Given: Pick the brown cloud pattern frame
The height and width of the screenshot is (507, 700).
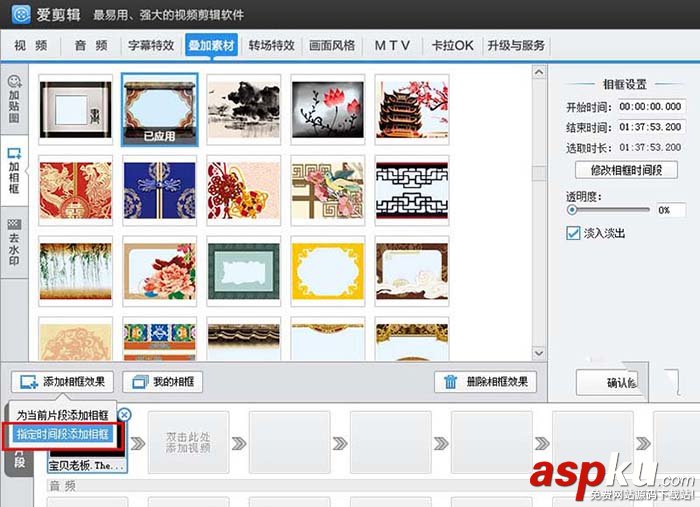Looking at the screenshot, I should [412, 271].
